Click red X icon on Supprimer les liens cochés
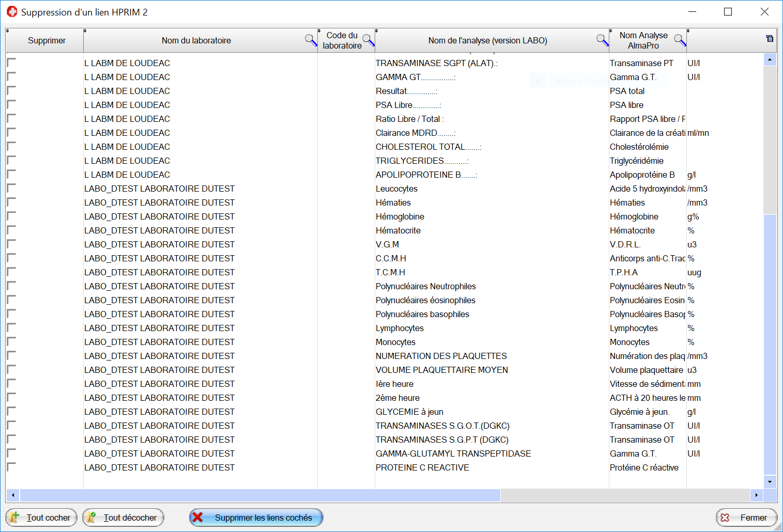 [197, 517]
